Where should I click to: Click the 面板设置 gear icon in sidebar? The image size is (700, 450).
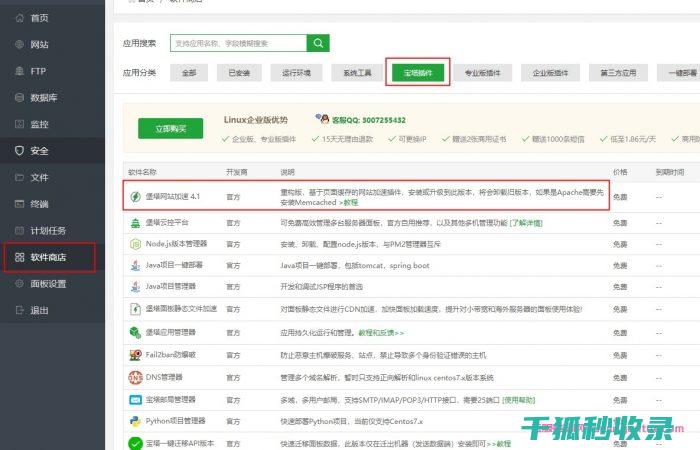coord(19,283)
